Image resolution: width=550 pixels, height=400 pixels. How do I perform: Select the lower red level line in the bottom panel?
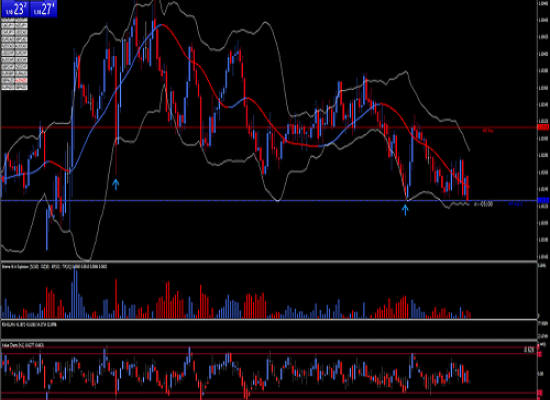(x=268, y=393)
